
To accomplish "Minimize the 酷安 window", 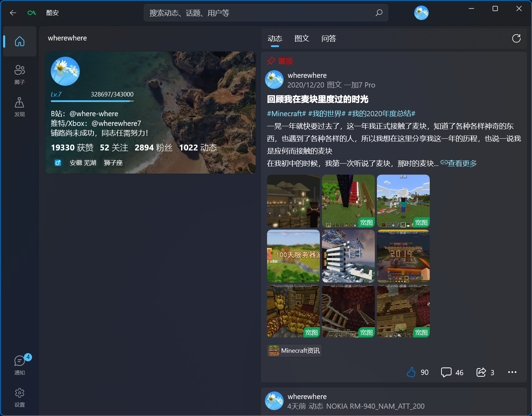I will point(471,9).
